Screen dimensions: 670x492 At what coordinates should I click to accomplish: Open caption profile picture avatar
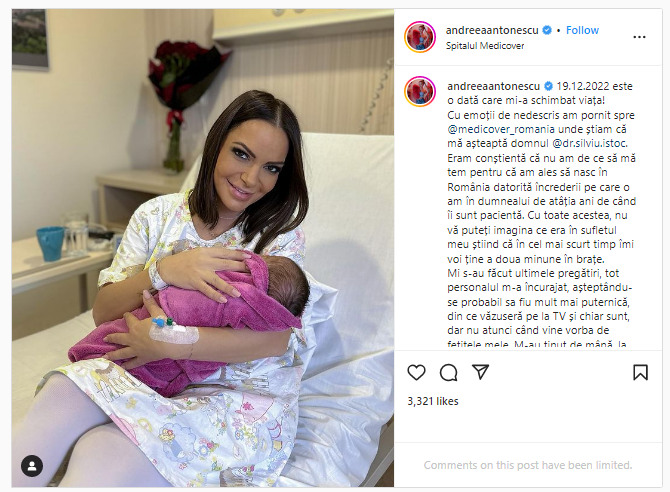tap(420, 91)
